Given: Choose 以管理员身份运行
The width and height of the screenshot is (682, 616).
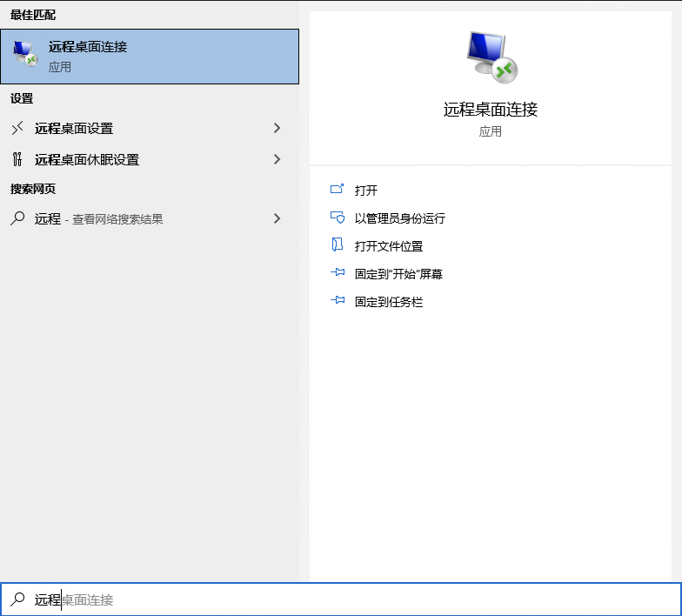Looking at the screenshot, I should [400, 218].
